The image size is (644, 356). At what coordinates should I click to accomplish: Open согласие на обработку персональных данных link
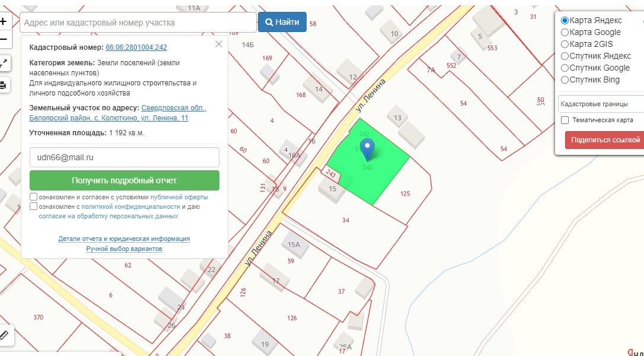tap(109, 216)
